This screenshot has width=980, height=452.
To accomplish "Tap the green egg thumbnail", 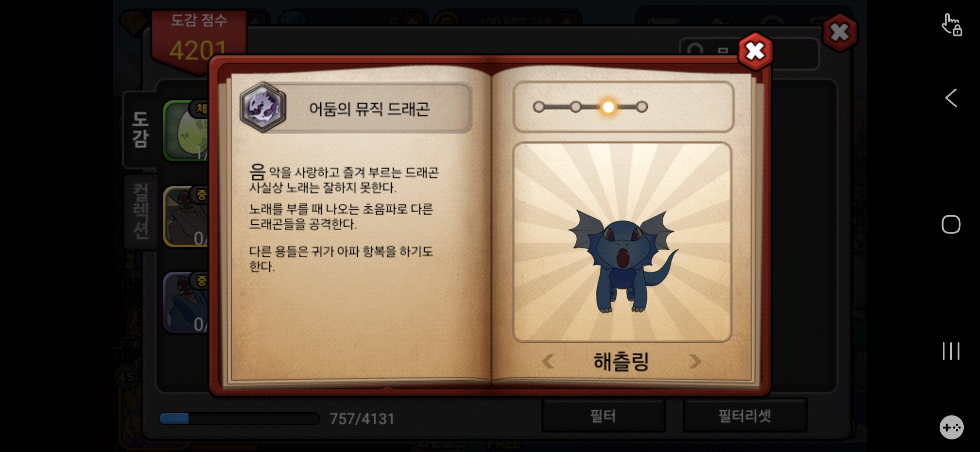I will 186,131.
